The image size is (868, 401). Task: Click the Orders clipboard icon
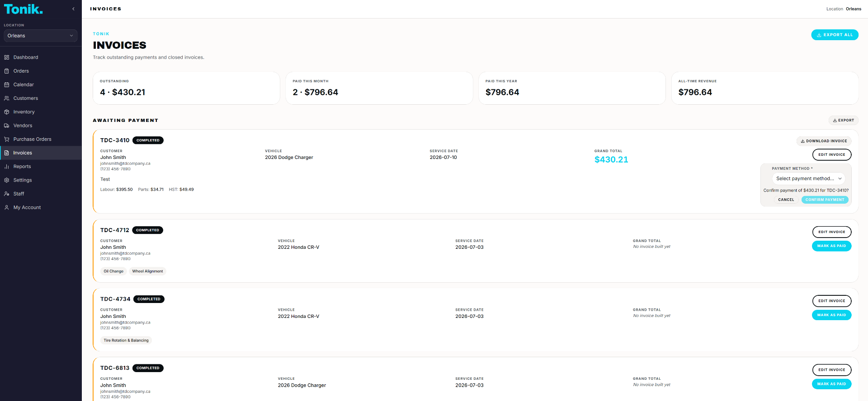(x=7, y=71)
